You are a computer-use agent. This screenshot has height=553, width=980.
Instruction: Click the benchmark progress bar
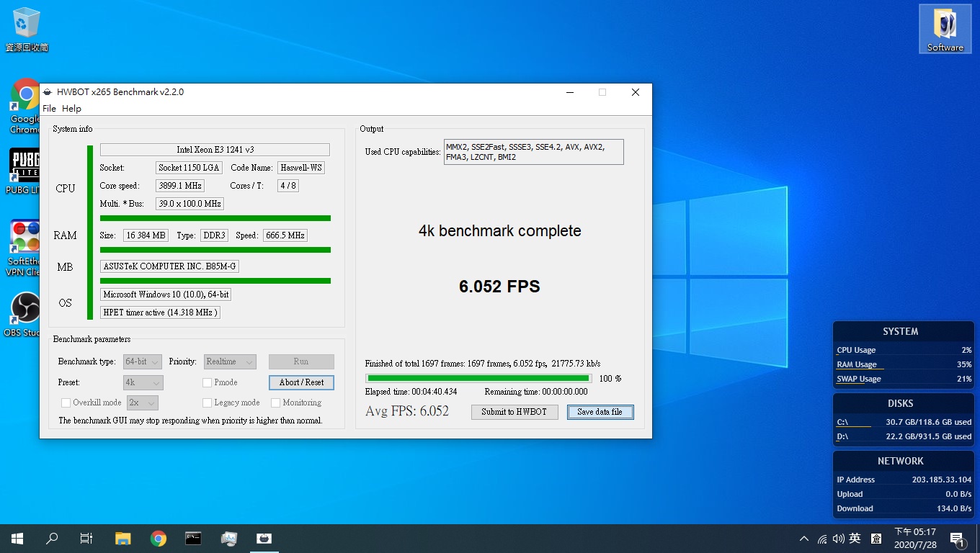(x=478, y=378)
